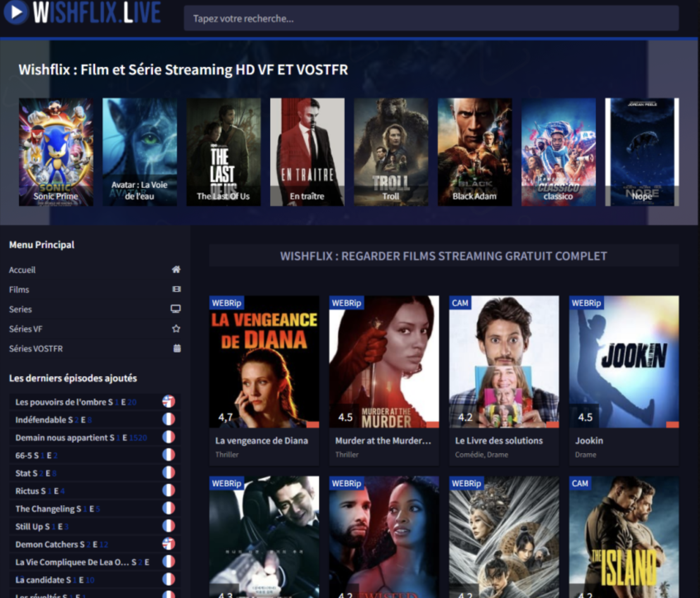
Task: Open the Troll poster
Action: pyautogui.click(x=391, y=152)
